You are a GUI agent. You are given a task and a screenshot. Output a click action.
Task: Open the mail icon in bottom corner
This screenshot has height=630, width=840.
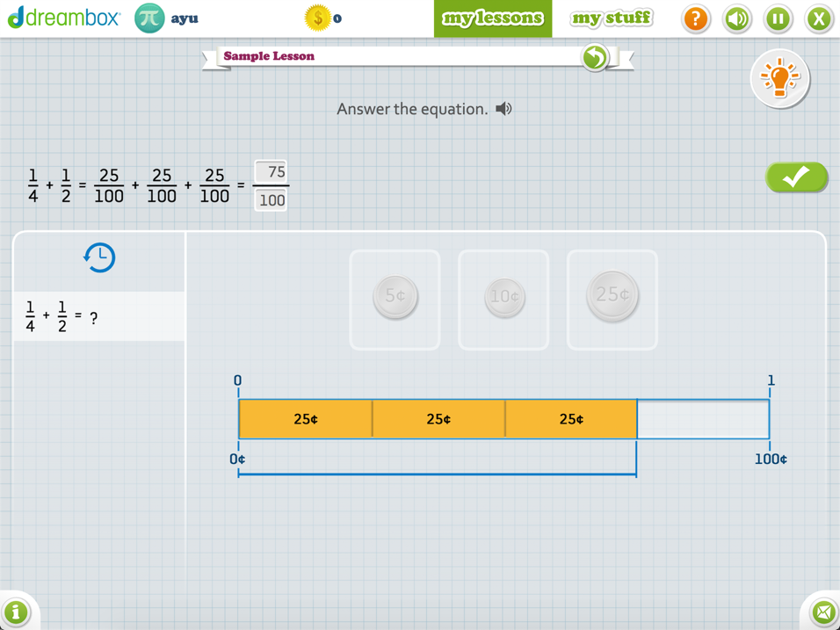point(823,612)
